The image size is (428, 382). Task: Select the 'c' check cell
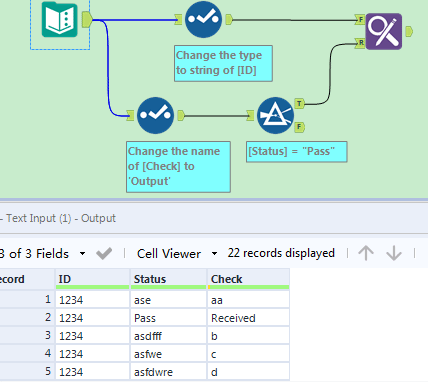248,354
